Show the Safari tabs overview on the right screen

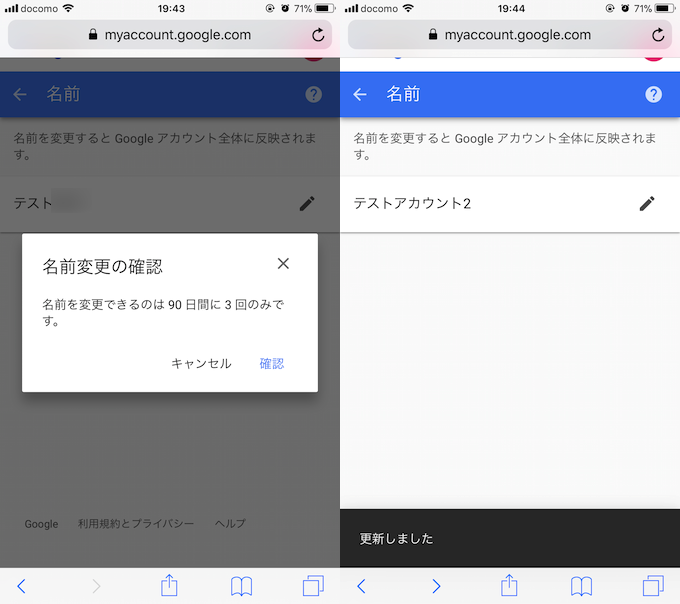coord(653,585)
